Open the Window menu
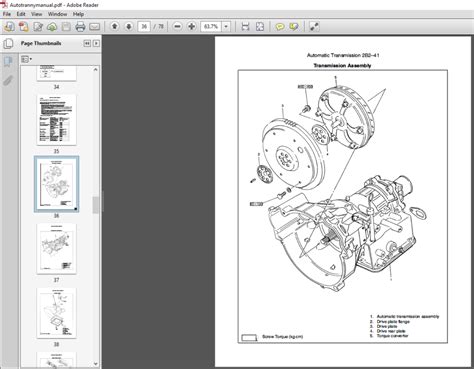This screenshot has height=369, width=474. click(x=57, y=14)
